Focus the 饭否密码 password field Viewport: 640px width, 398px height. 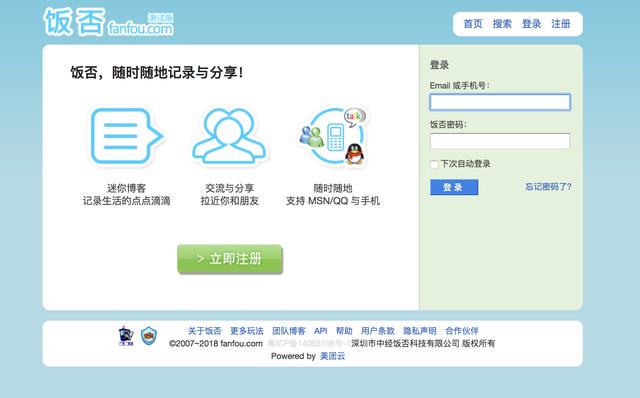pyautogui.click(x=500, y=141)
